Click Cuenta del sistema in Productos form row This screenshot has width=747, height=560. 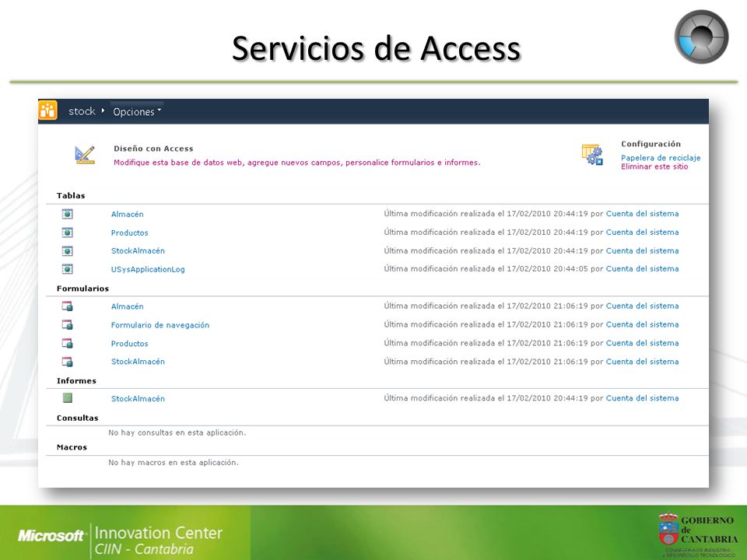tap(642, 343)
